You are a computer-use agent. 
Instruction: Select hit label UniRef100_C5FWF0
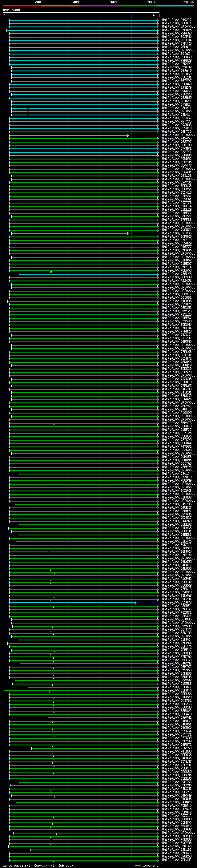pos(177,690)
